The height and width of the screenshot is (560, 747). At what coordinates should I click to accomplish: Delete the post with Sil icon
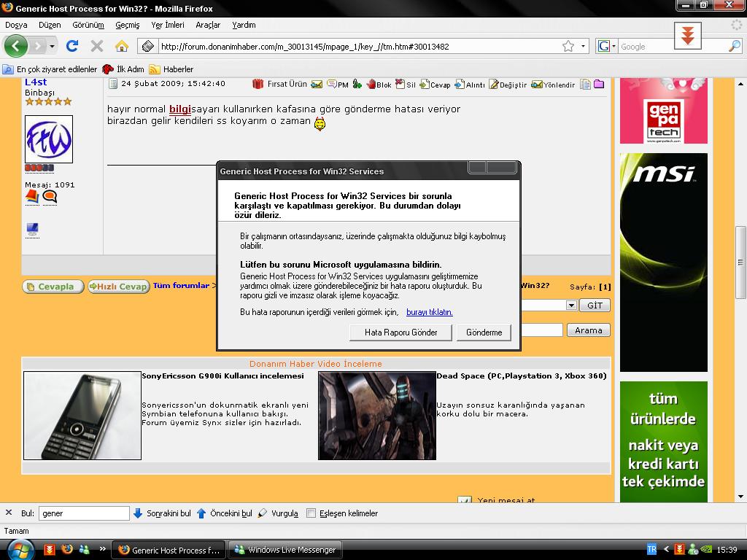400,85
